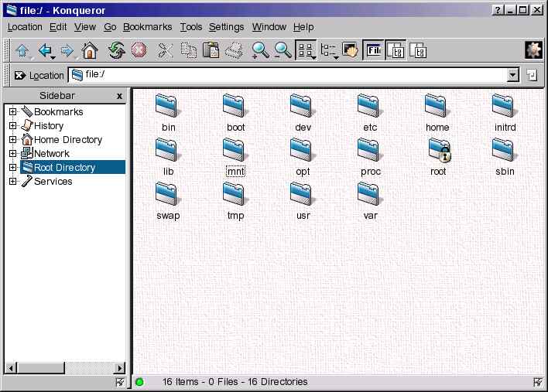The height and width of the screenshot is (392, 548).
Task: Expand the Services tree node
Action: pos(12,182)
